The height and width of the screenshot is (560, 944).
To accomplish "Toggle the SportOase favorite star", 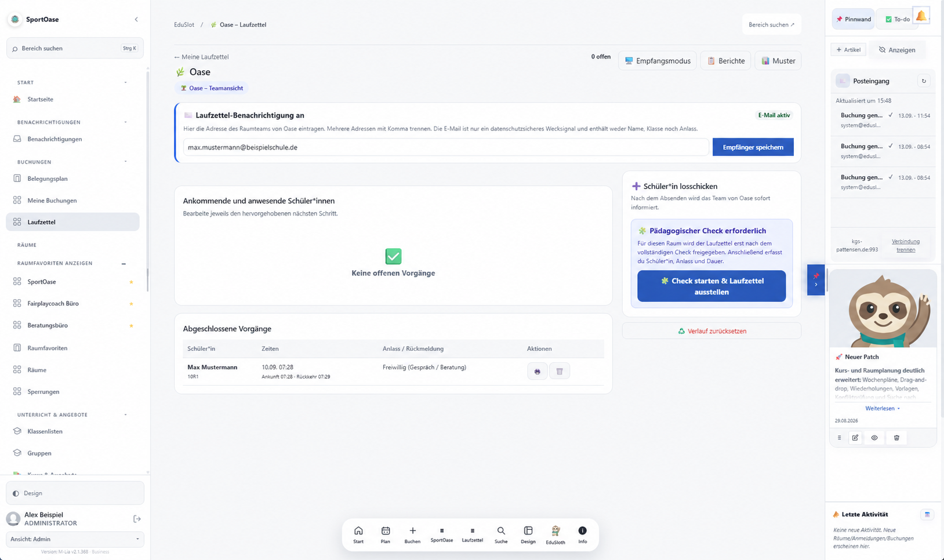I will [131, 282].
